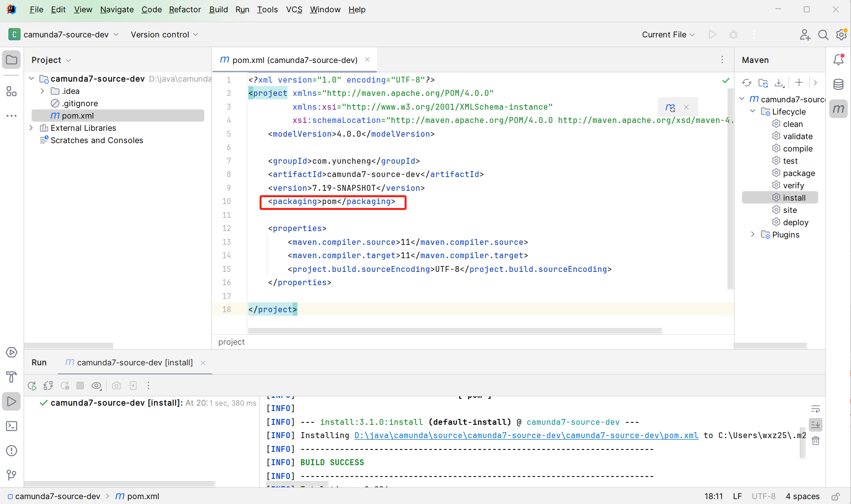Open the Version control dropdown
This screenshot has width=851, height=504.
point(165,34)
